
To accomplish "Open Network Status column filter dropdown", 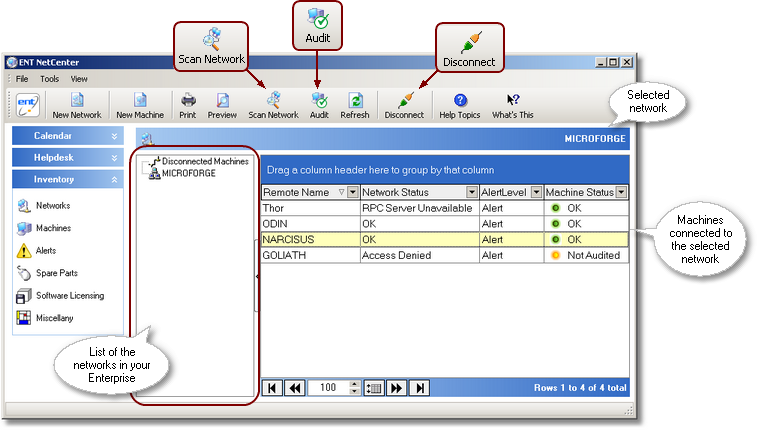I will click(x=472, y=193).
